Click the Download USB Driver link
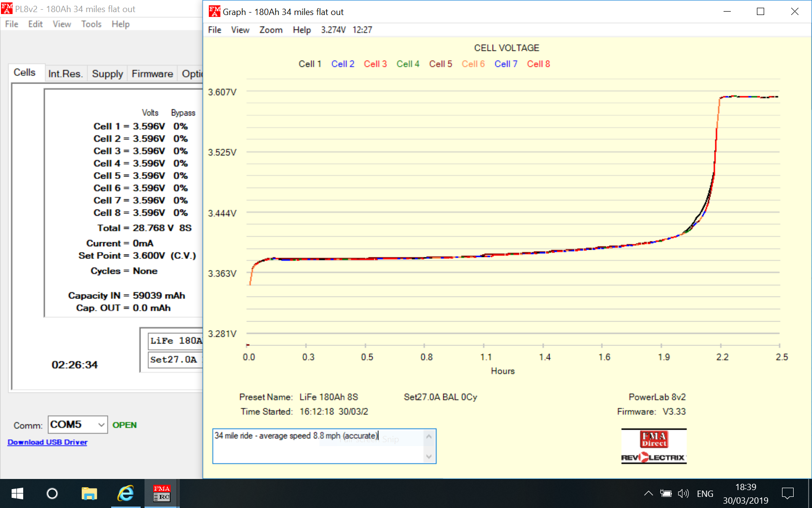 pyautogui.click(x=47, y=442)
